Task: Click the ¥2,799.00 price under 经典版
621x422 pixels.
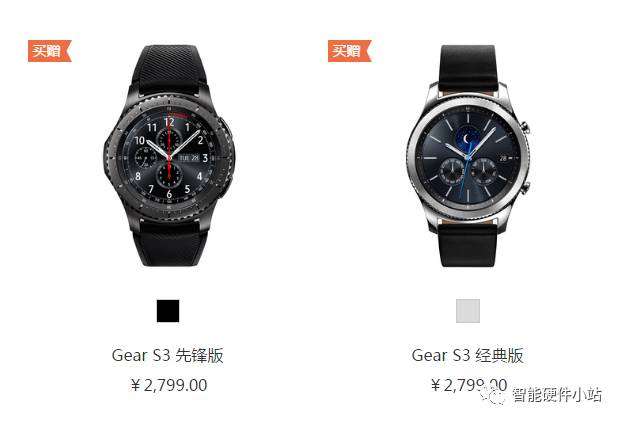Action: [469, 384]
